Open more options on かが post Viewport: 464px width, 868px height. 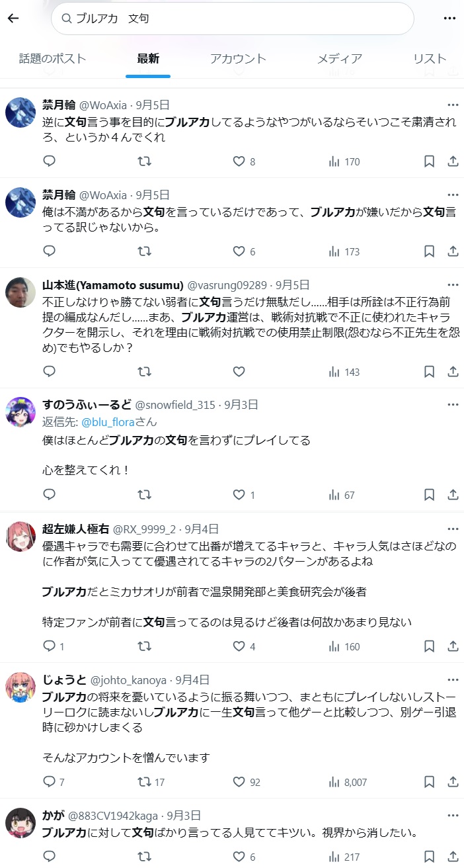[x=453, y=815]
